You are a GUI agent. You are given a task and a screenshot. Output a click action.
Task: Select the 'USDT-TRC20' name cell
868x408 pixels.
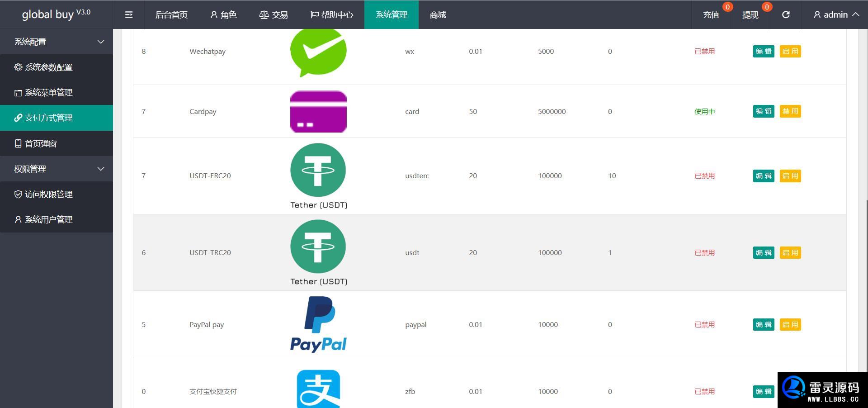pyautogui.click(x=210, y=252)
